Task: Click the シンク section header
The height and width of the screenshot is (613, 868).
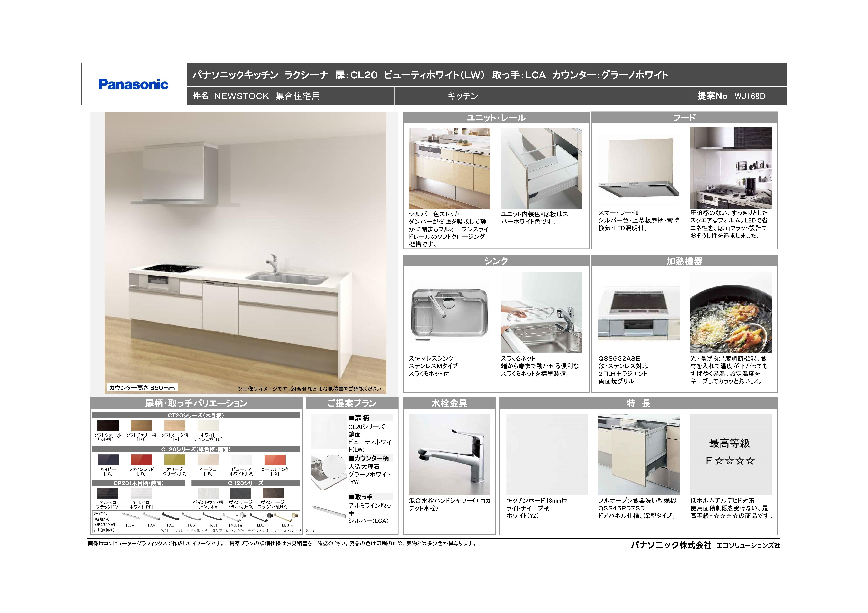Action: pyautogui.click(x=496, y=261)
